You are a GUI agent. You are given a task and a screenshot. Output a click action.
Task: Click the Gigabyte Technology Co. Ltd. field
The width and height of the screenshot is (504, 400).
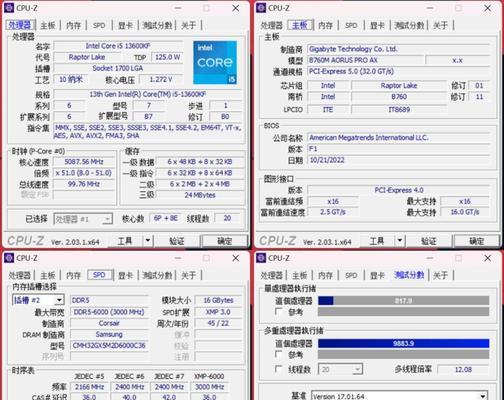(x=398, y=49)
